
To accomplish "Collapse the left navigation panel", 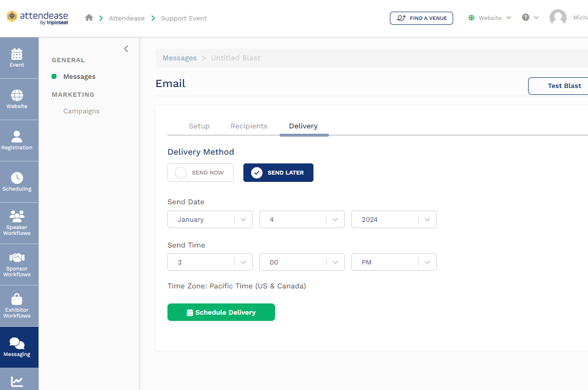I will pyautogui.click(x=126, y=49).
